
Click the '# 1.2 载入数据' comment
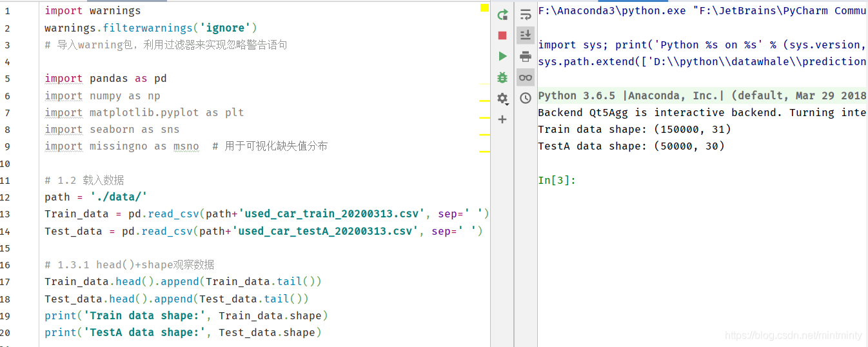(84, 180)
